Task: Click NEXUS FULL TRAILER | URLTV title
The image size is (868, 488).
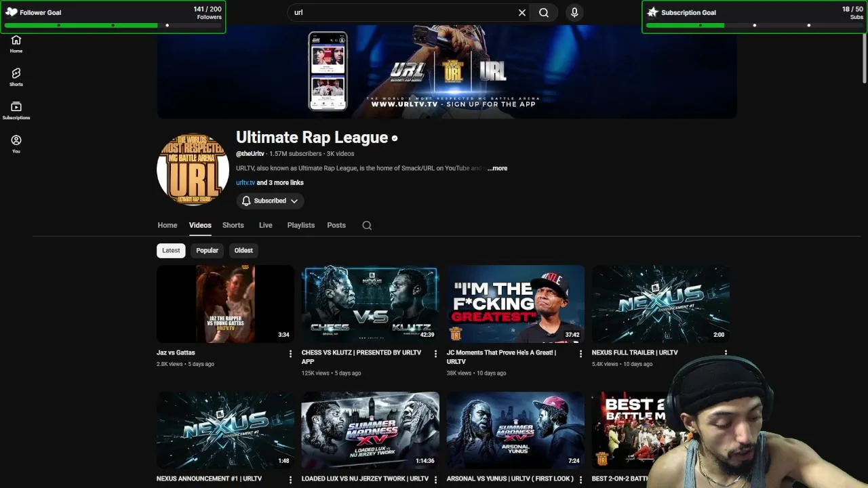Action: pos(635,352)
